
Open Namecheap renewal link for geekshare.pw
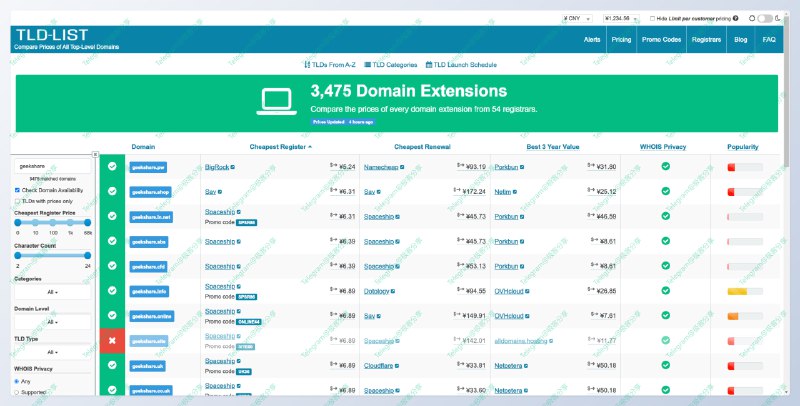click(383, 166)
